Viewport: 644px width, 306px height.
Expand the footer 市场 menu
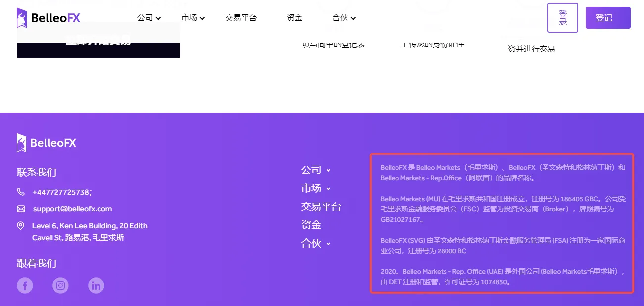tap(316, 188)
